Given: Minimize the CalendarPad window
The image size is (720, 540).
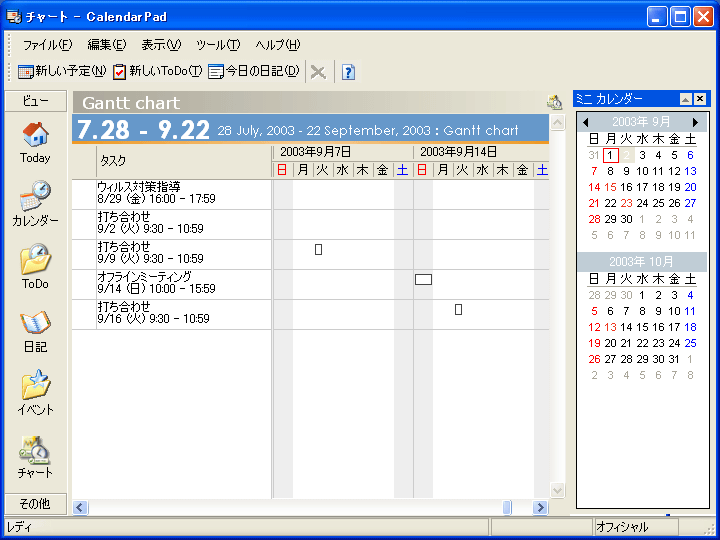Looking at the screenshot, I should (658, 17).
